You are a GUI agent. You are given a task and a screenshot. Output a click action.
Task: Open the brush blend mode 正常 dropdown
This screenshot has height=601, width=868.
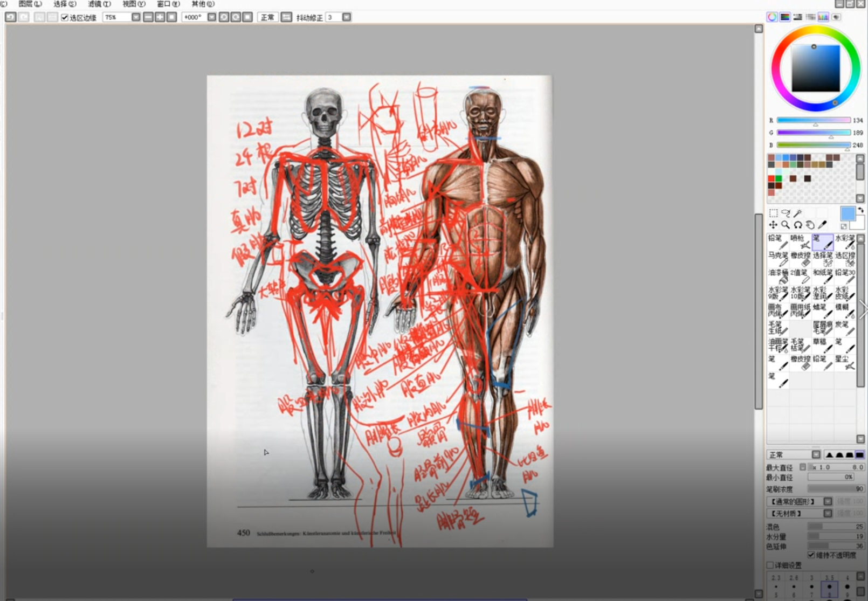tap(816, 455)
